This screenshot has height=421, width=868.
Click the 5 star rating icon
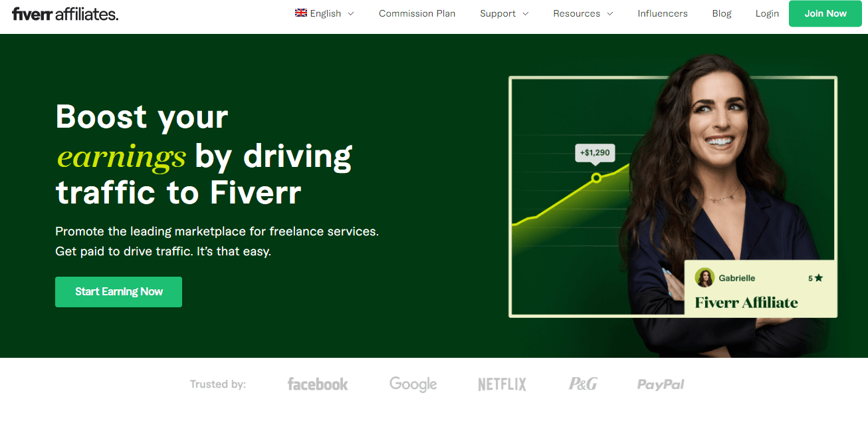tap(818, 278)
